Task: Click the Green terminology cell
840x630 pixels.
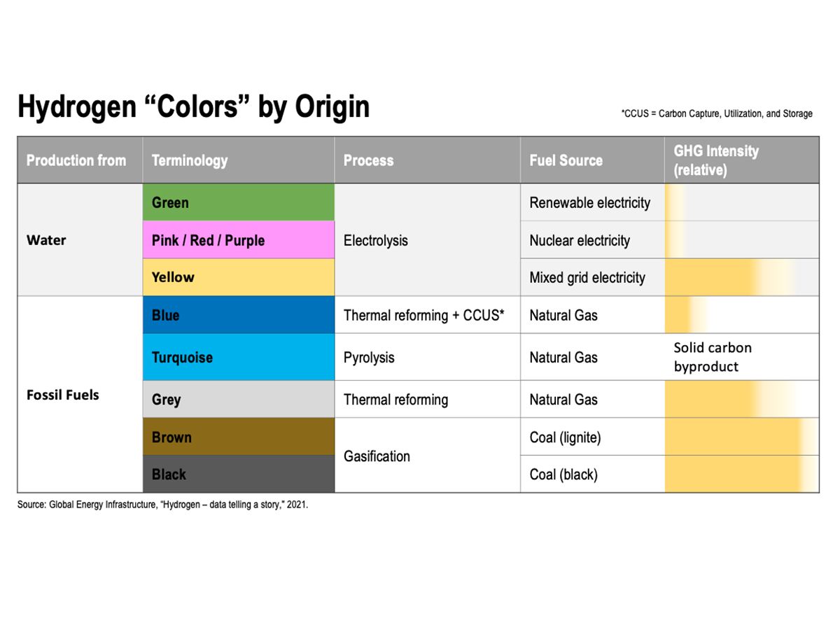Action: [238, 203]
